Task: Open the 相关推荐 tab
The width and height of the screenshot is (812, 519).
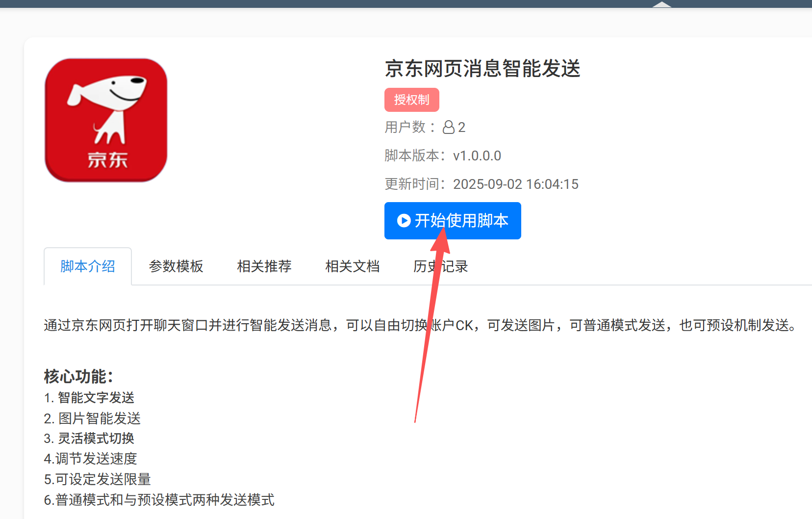Action: pyautogui.click(x=264, y=266)
